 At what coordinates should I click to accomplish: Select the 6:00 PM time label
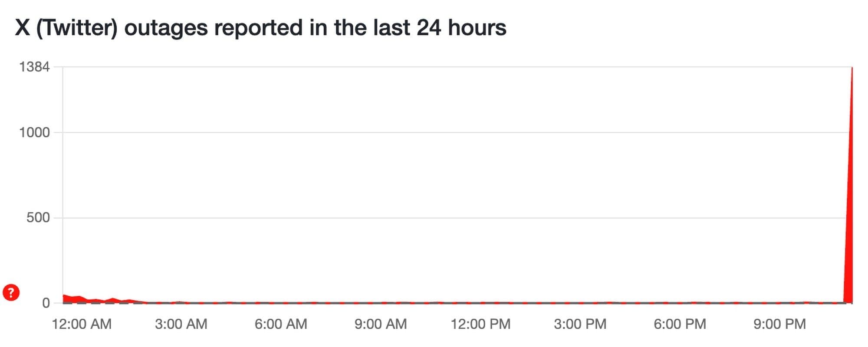pyautogui.click(x=680, y=324)
